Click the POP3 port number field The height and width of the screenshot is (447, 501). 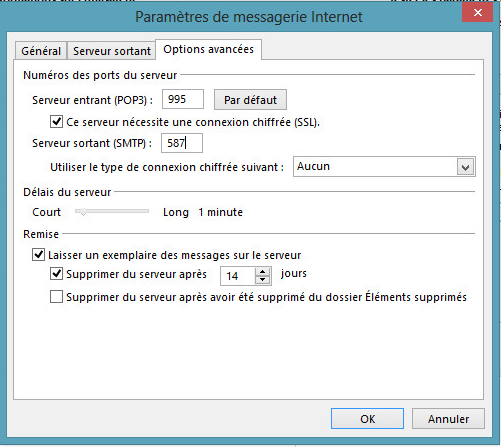[183, 99]
